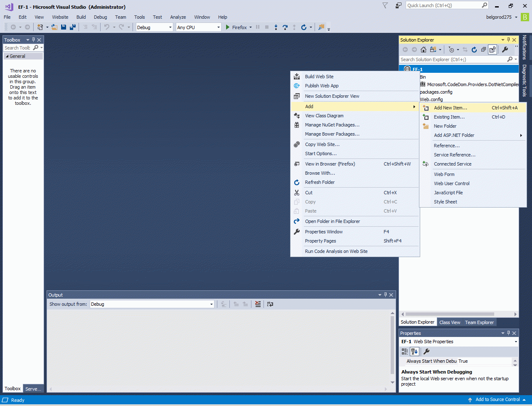Go to Solution Explorer Home icon
The width and height of the screenshot is (532, 406).
[x=424, y=50]
